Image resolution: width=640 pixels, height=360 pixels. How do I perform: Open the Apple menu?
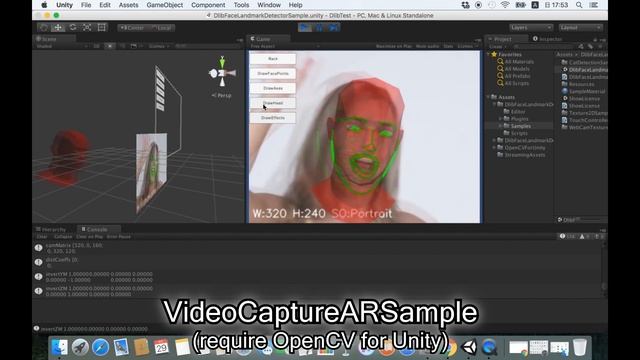44,5
